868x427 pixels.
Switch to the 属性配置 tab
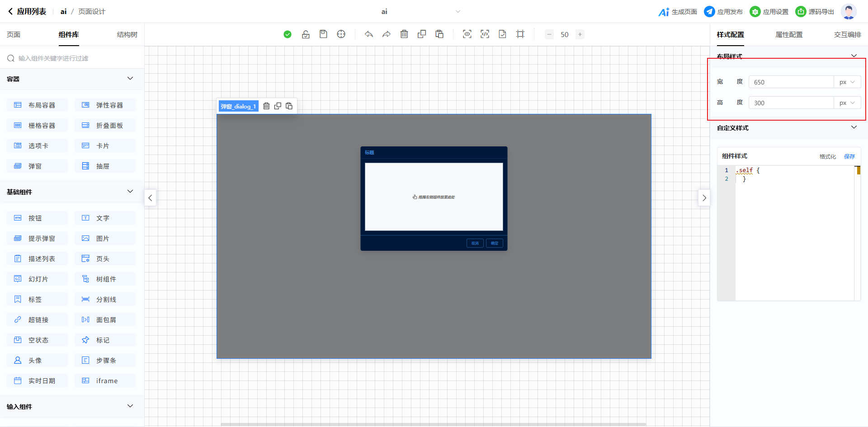[789, 35]
